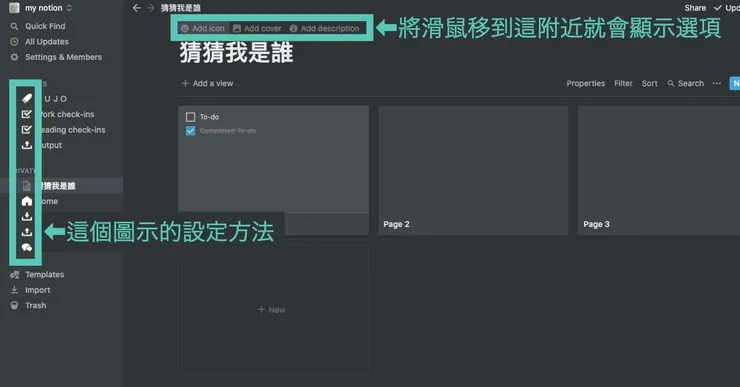This screenshot has height=387, width=740.
Task: Open the Reading check-ins page
Action: [72, 130]
